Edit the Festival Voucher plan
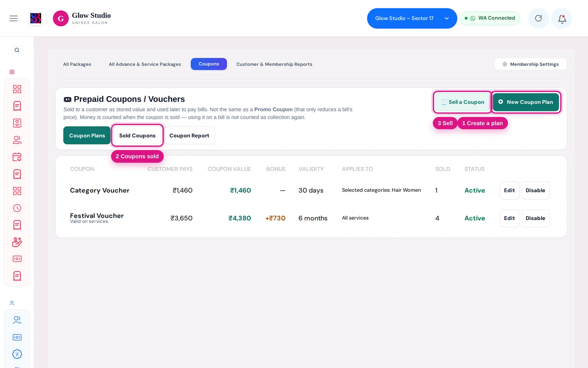 [509, 218]
